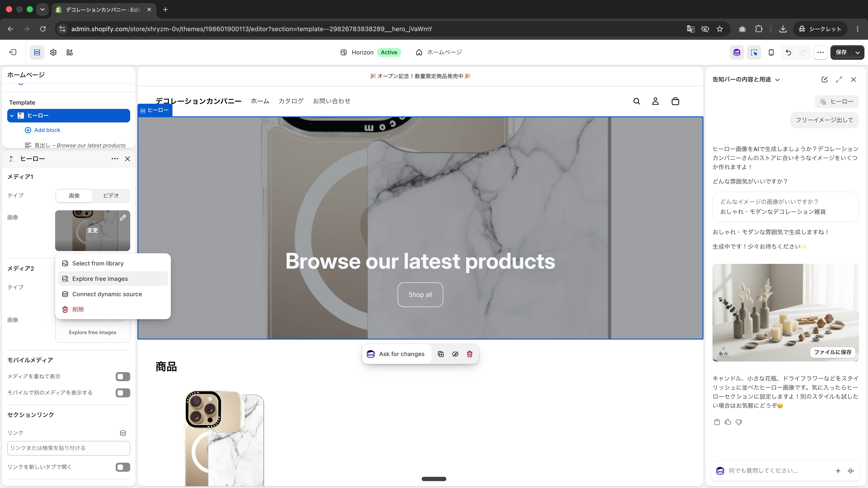Choose Connect dynamic source
The height and width of the screenshot is (488, 868).
pyautogui.click(x=113, y=294)
